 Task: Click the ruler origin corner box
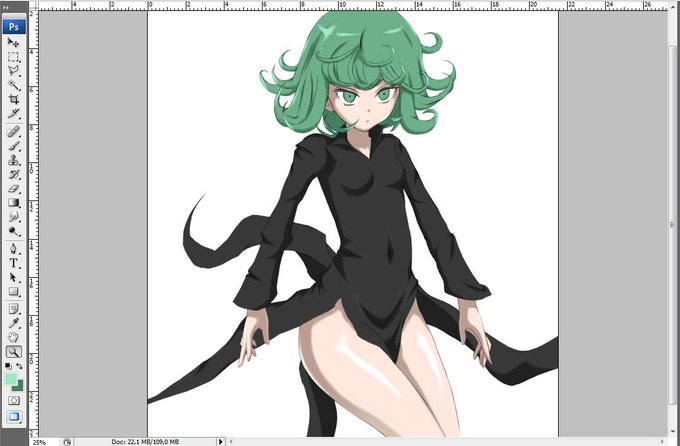click(x=34, y=7)
